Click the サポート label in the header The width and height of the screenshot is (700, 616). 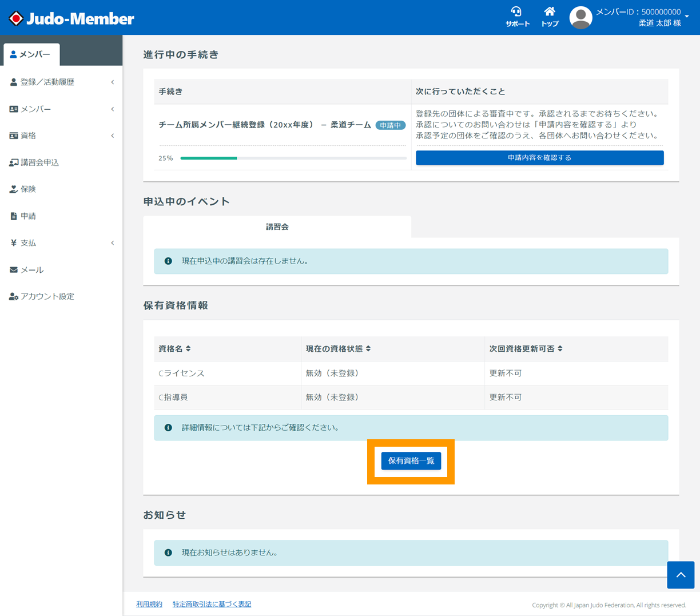point(518,24)
